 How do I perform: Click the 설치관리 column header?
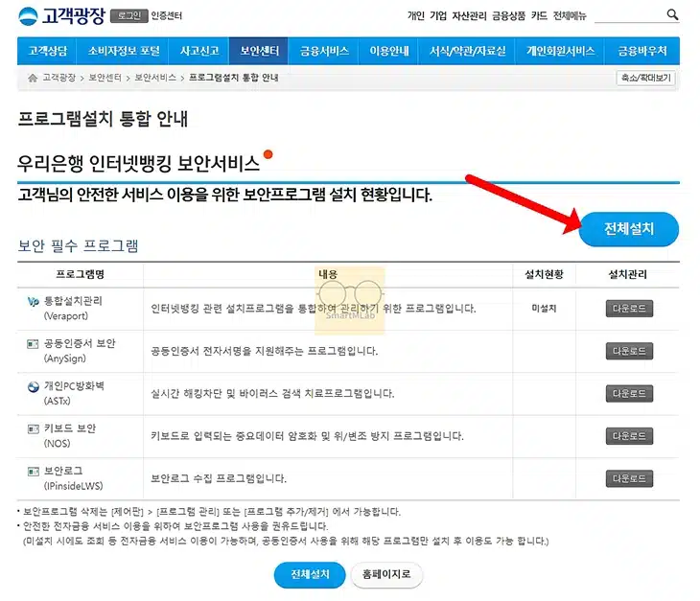(628, 274)
